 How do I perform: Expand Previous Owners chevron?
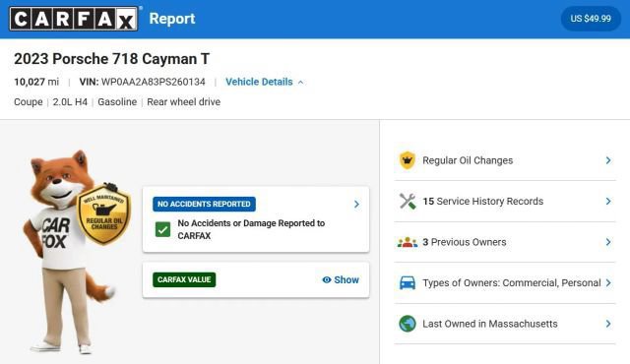(x=608, y=242)
